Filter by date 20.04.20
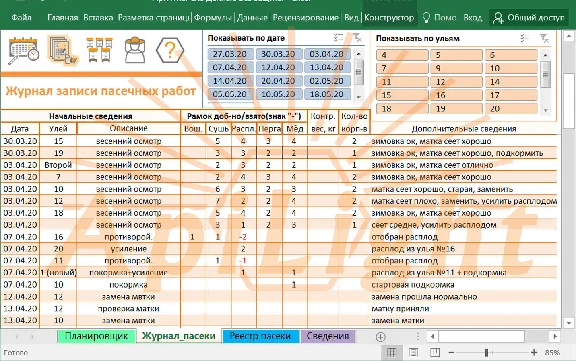The image size is (576, 361). coord(278,81)
